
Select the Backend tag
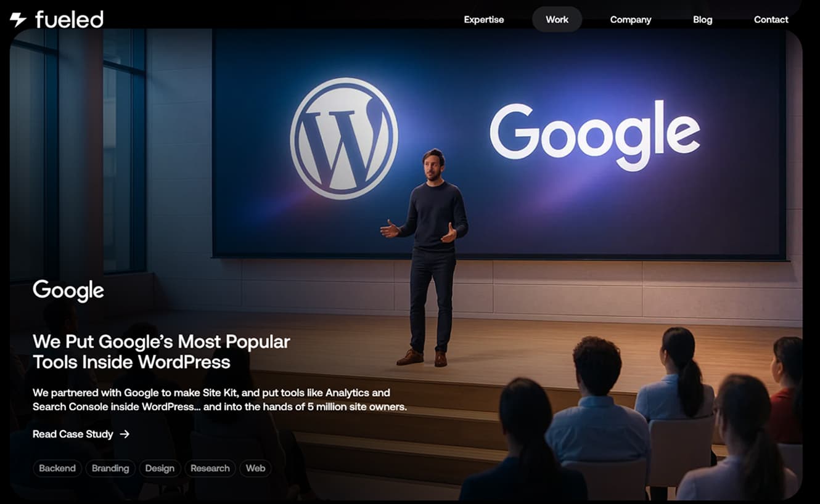[57, 468]
